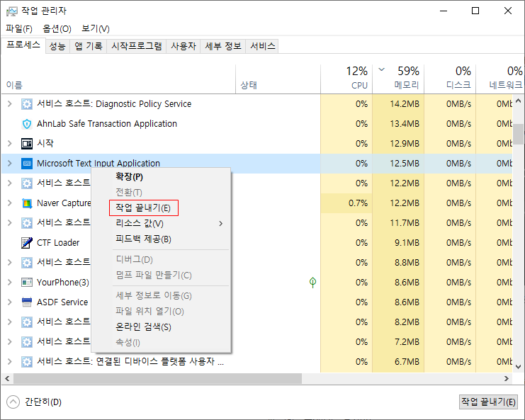Click the ASDF Service process icon
The image size is (525, 420).
(27, 302)
